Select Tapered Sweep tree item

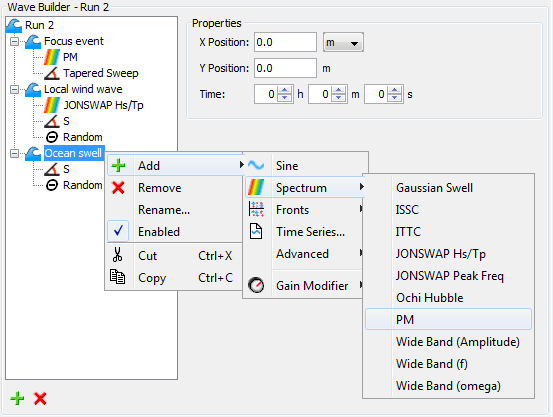[x=101, y=73]
